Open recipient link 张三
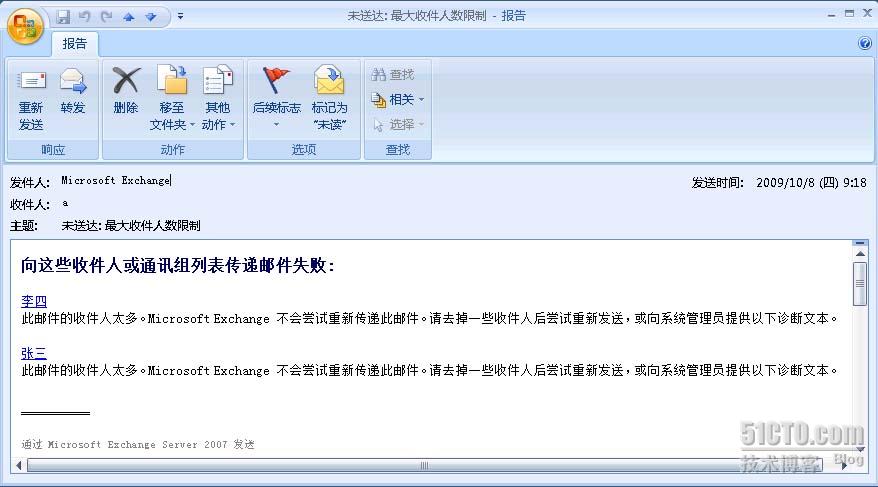Screen dimensions: 878x487 [34, 353]
